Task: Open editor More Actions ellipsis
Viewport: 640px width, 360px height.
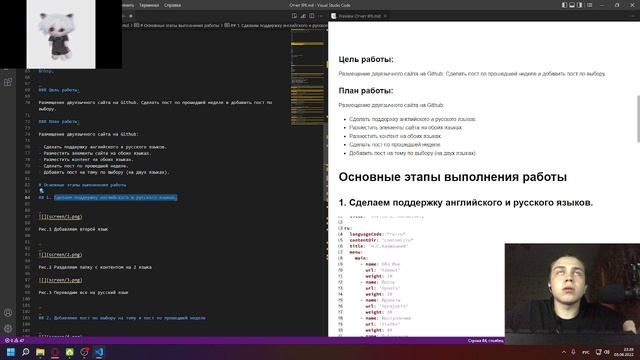Action: 321,16
